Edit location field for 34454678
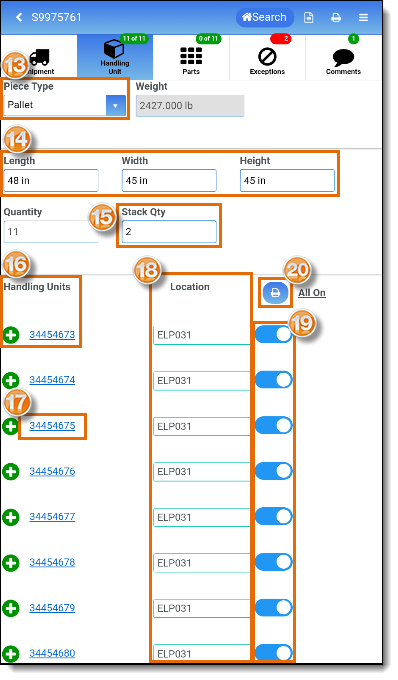 click(202, 563)
